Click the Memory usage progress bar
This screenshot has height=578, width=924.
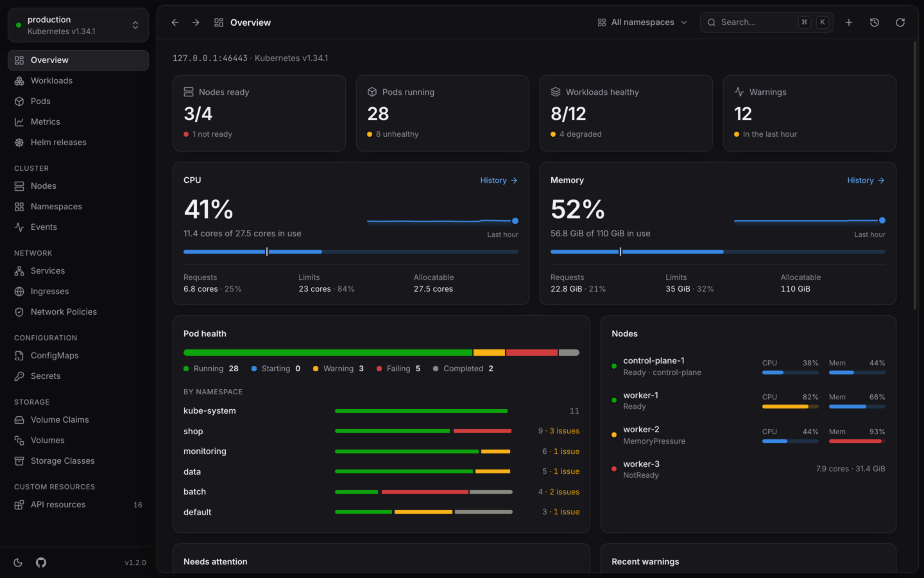pyautogui.click(x=718, y=252)
